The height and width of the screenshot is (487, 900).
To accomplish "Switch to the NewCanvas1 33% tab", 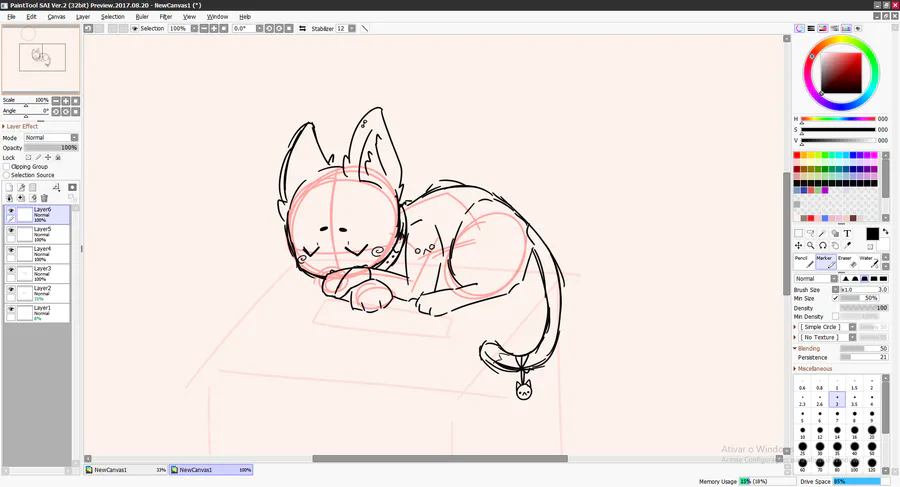I will click(126, 470).
